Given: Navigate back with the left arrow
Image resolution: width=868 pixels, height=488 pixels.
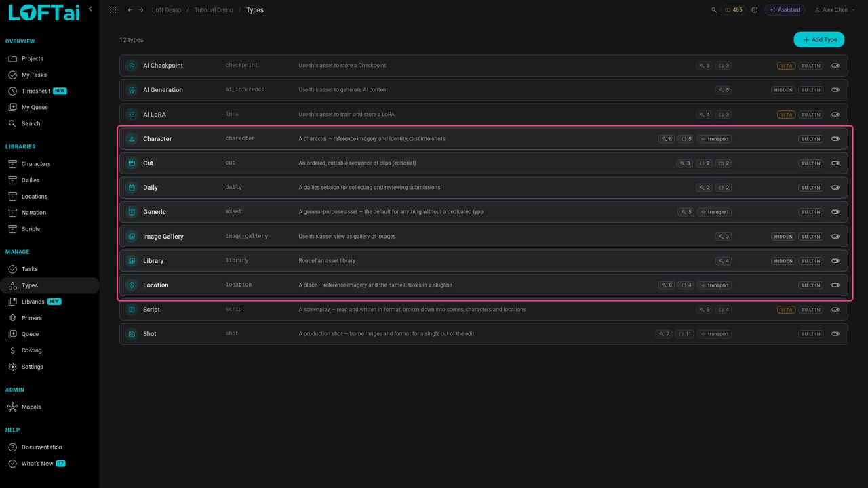Looking at the screenshot, I should 130,10.
